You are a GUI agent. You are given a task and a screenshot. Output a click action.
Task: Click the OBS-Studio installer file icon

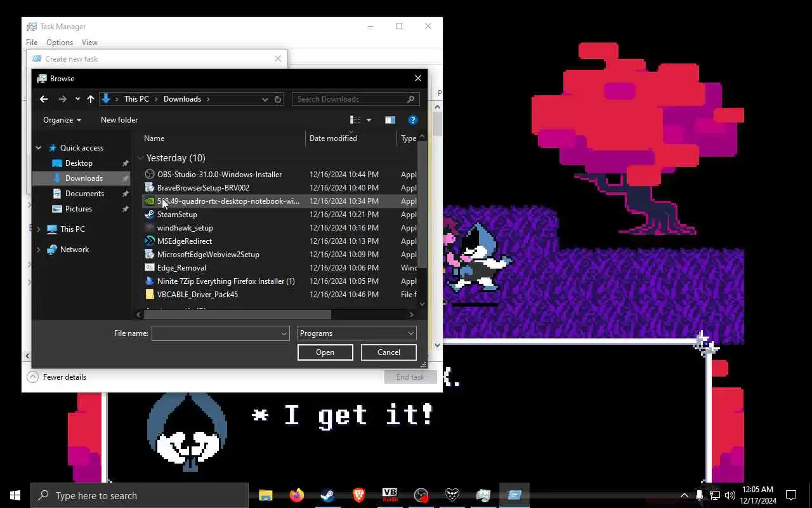[150, 174]
